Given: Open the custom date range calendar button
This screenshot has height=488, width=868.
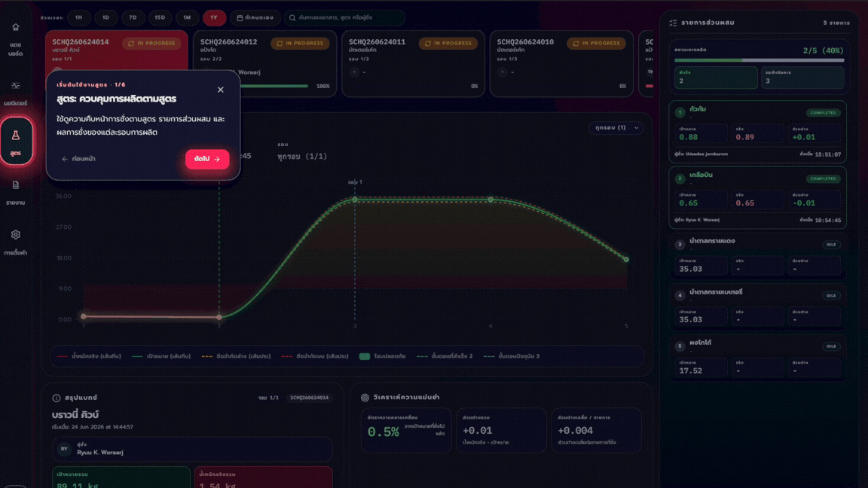Looking at the screenshot, I should pyautogui.click(x=255, y=18).
